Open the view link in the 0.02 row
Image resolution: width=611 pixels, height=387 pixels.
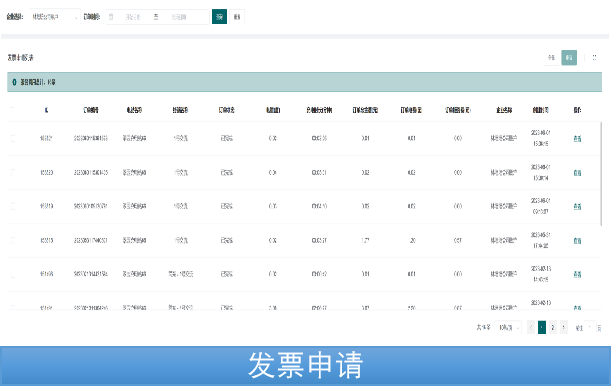(577, 173)
